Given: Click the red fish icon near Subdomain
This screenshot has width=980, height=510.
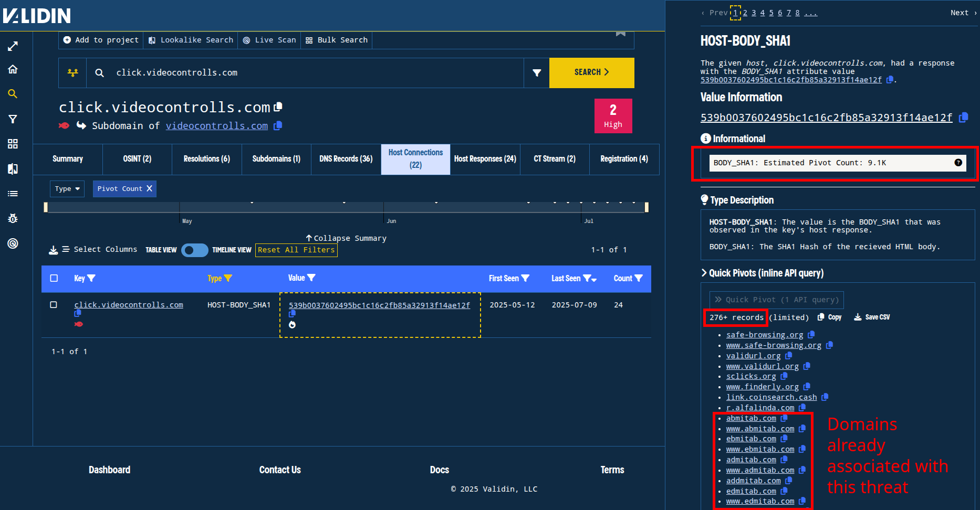Looking at the screenshot, I should coord(64,125).
